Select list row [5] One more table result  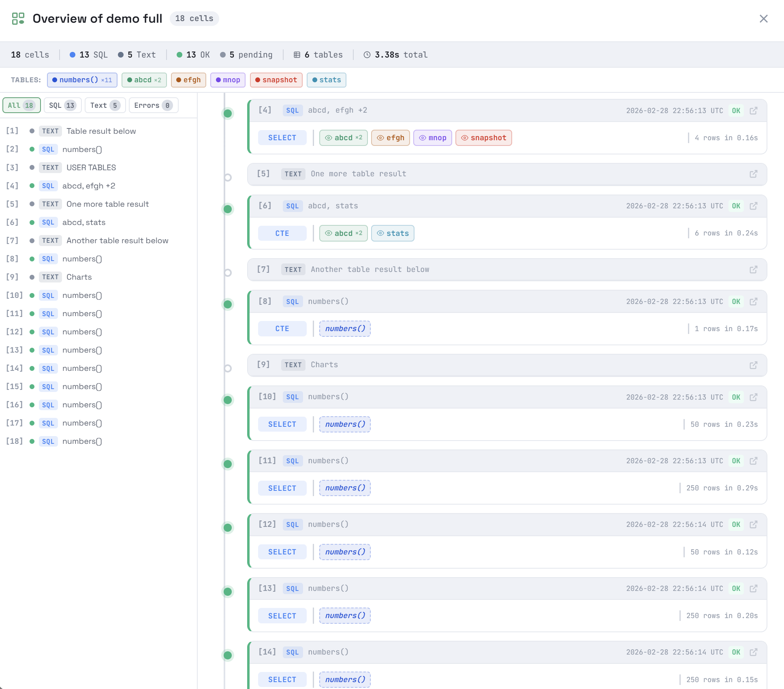point(98,204)
